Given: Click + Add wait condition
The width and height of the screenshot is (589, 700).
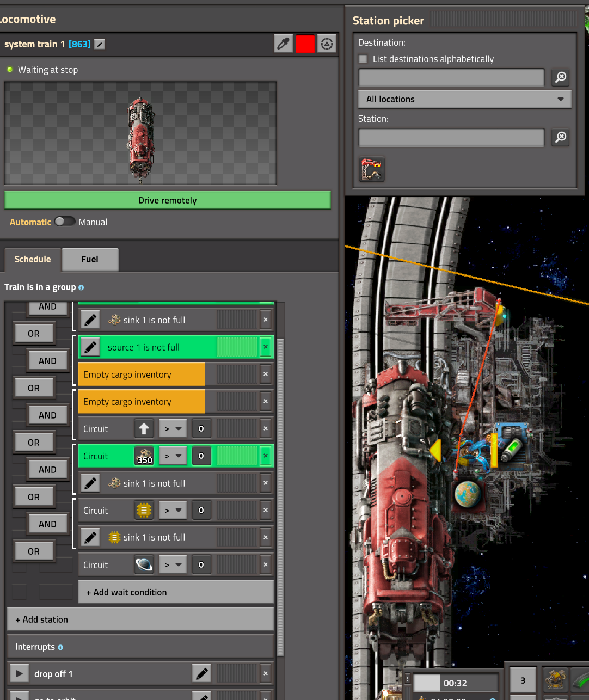Looking at the screenshot, I should pos(176,592).
